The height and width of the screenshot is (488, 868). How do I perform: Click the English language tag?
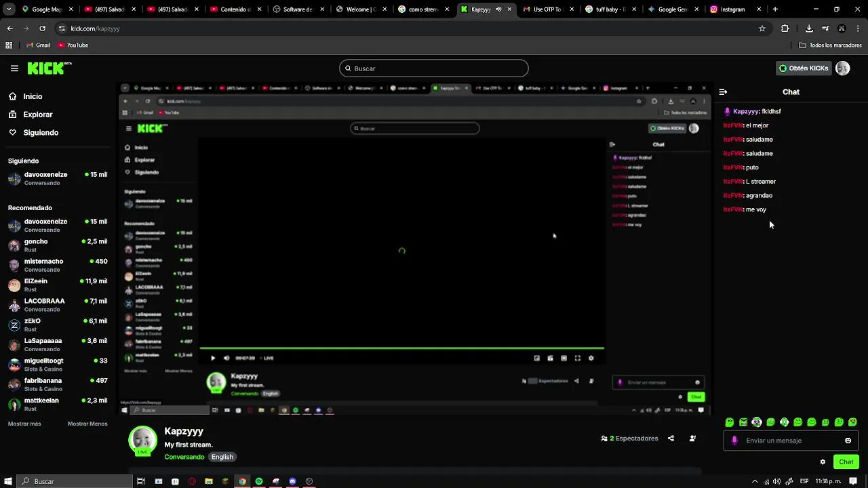click(222, 457)
